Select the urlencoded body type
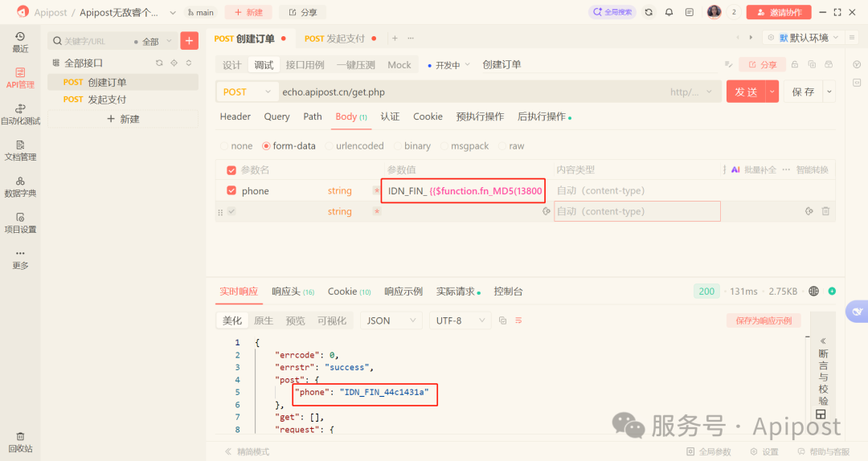This screenshot has width=868, height=461. point(355,146)
